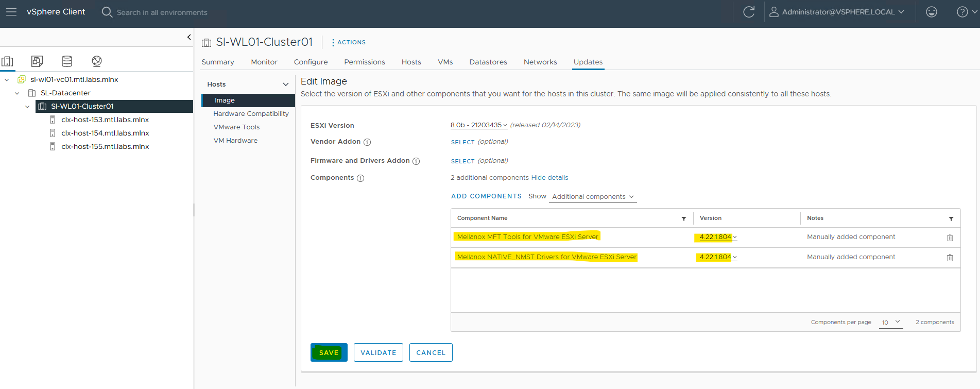980x389 pixels.
Task: Open the ACTIONS menu
Action: click(x=349, y=42)
